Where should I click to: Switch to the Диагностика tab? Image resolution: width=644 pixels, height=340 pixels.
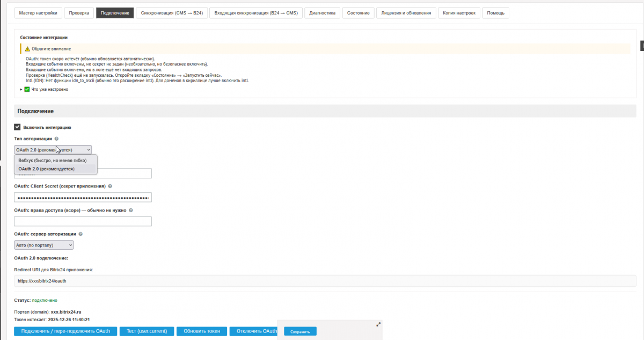(323, 13)
